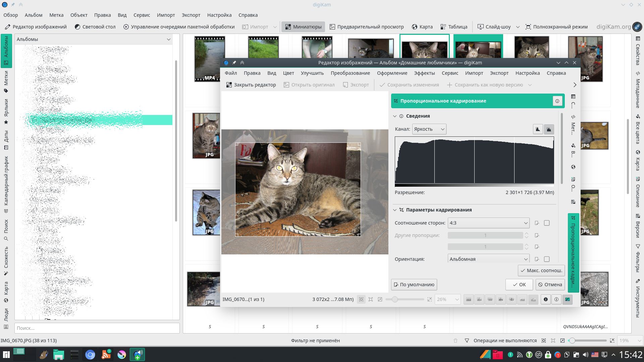Open the Light Table tool
Viewport: 644px width, 362px height.
pos(95,27)
